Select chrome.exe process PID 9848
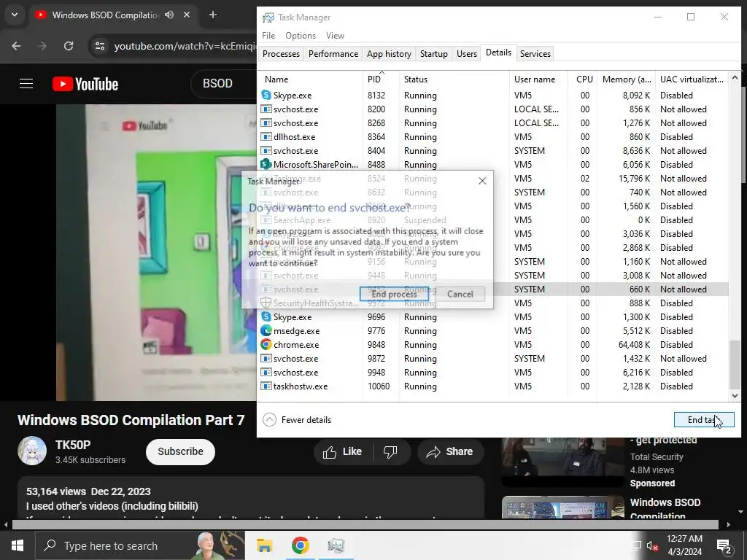This screenshot has width=747, height=560. tap(493, 344)
